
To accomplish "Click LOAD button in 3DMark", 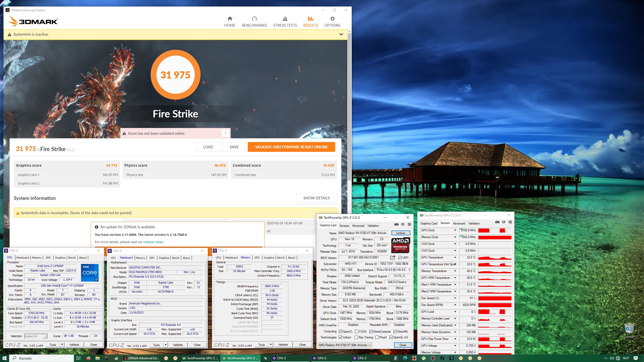I will point(208,147).
